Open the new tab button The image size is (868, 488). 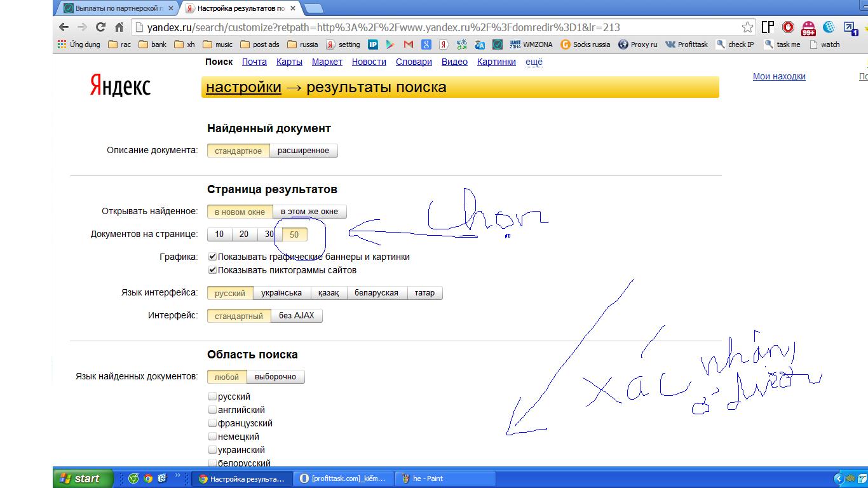click(313, 8)
